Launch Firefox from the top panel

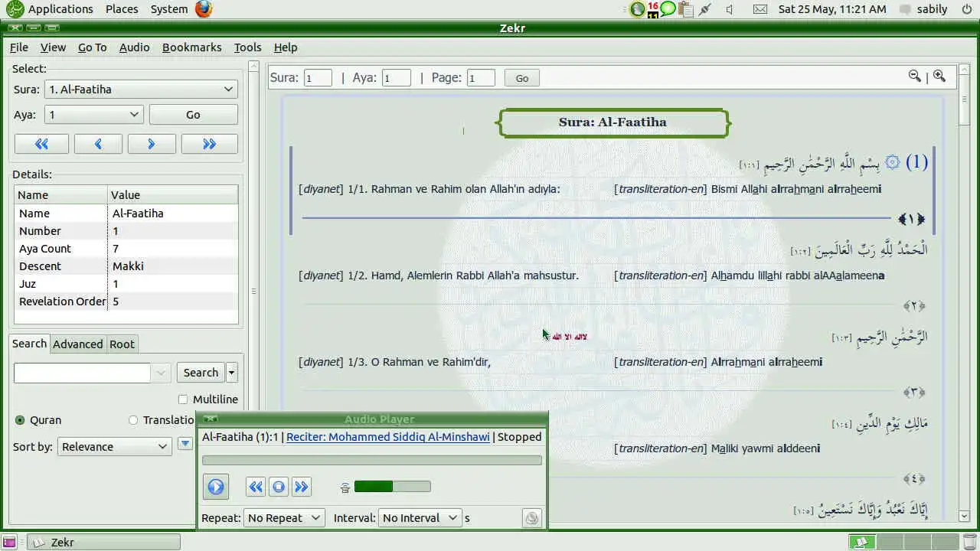click(x=203, y=9)
